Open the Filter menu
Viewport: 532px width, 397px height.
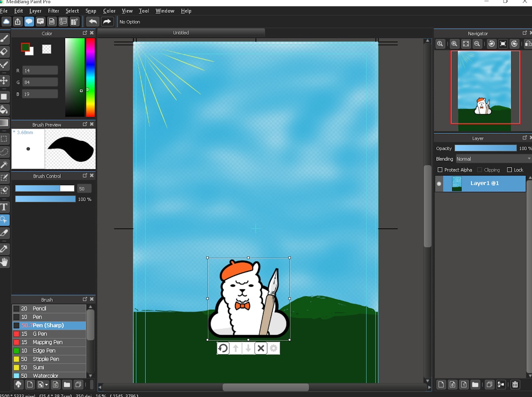[54, 11]
